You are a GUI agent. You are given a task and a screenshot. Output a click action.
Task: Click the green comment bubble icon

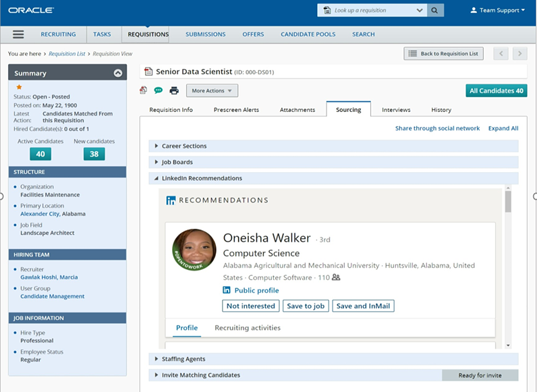coord(159,90)
